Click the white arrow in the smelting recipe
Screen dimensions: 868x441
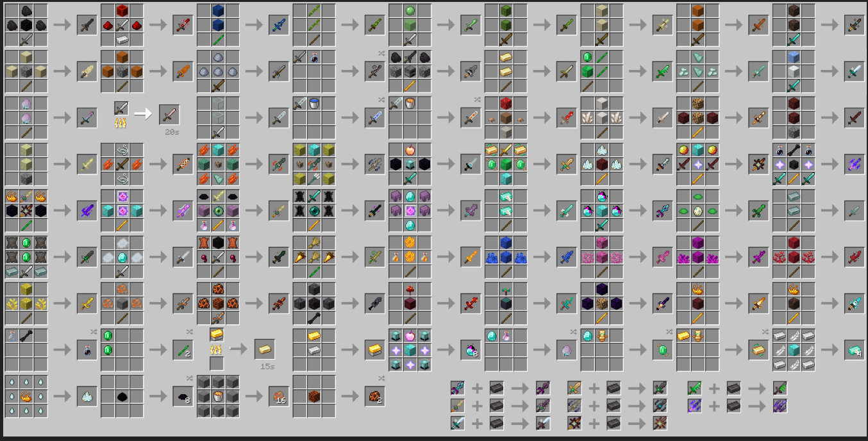click(145, 114)
